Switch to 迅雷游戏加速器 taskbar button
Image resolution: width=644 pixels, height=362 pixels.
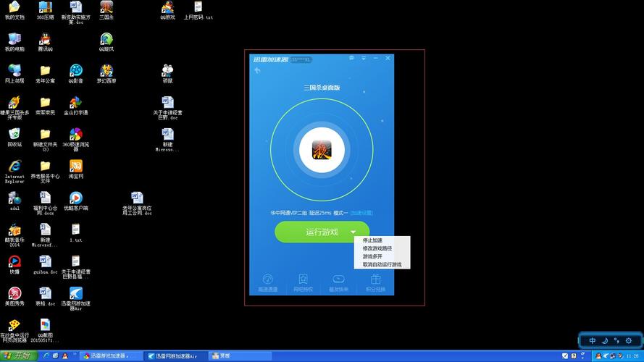[111, 355]
